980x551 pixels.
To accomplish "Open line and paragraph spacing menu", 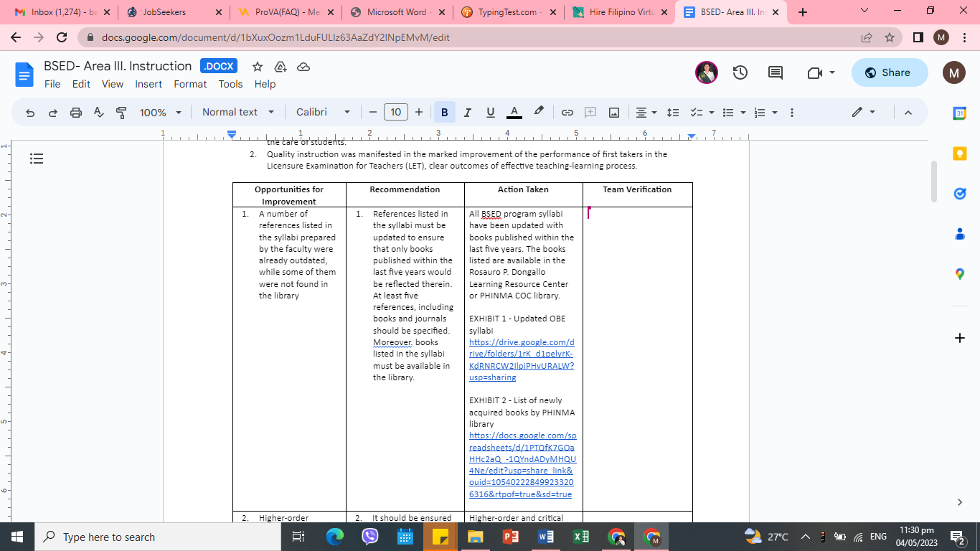I will 673,113.
